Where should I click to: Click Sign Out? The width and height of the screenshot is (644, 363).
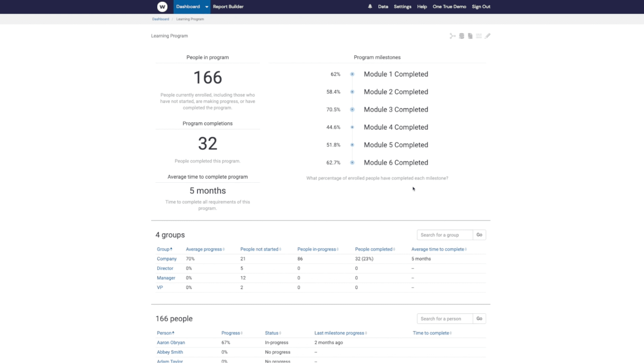(x=481, y=6)
